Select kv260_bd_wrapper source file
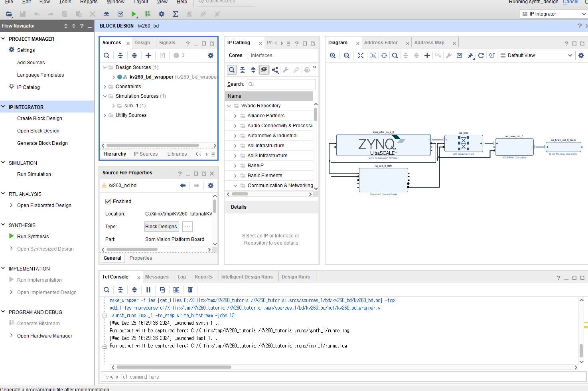Viewport: 588px width, 391px height. point(151,77)
